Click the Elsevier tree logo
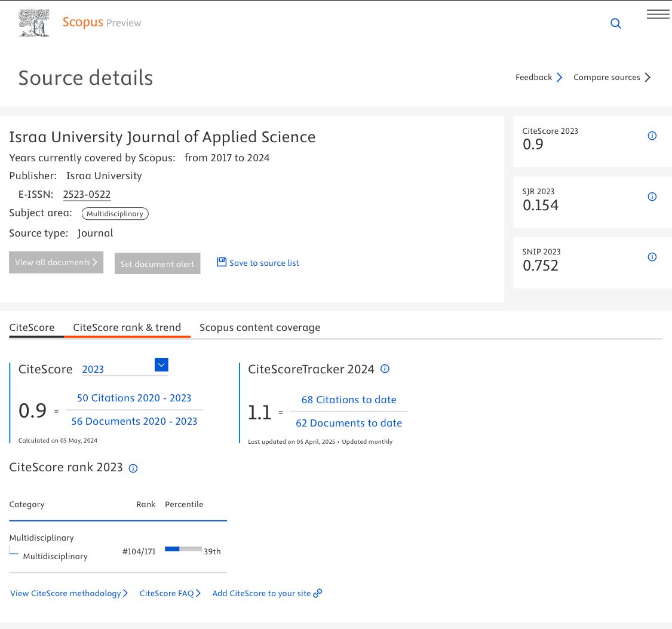Screen dimensions: 672x629 click(x=34, y=23)
